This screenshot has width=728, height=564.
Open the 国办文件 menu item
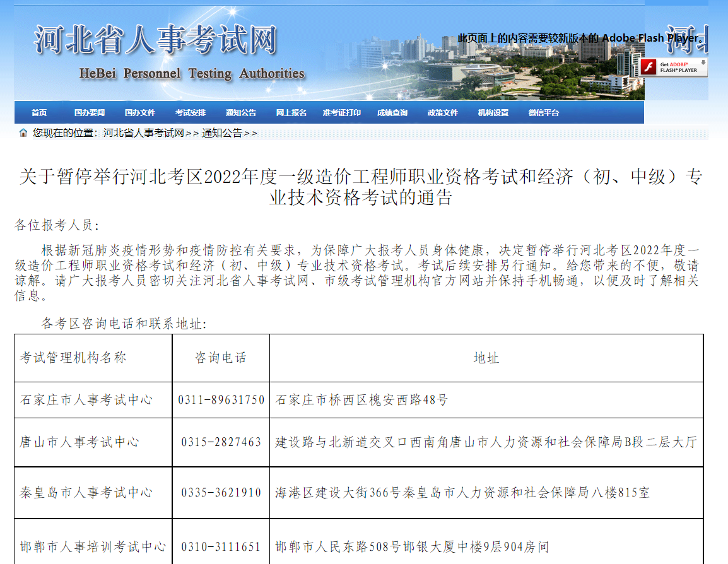pos(140,113)
